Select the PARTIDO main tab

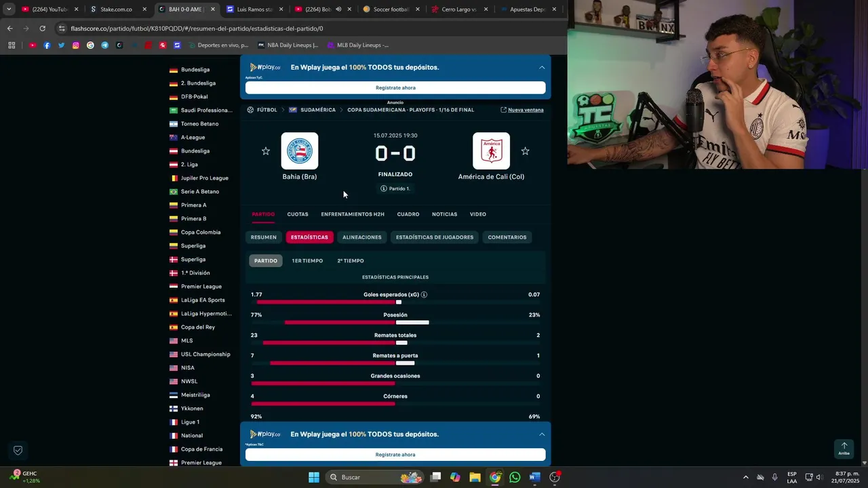pos(263,214)
